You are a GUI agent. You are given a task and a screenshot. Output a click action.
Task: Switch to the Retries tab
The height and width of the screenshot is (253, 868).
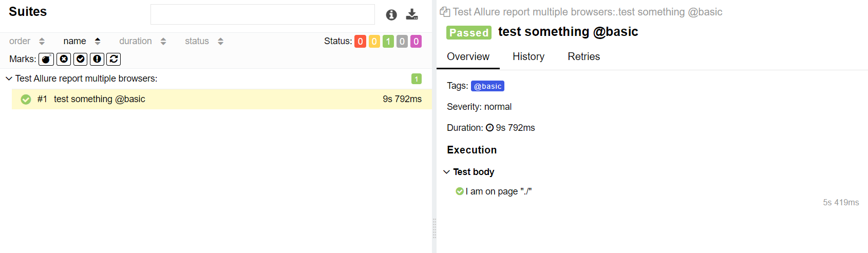[583, 56]
